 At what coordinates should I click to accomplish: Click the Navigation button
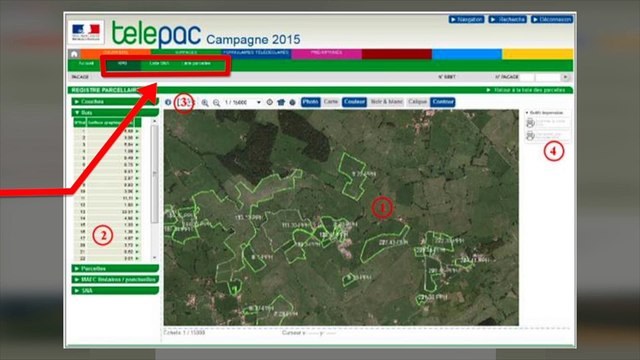pyautogui.click(x=467, y=20)
